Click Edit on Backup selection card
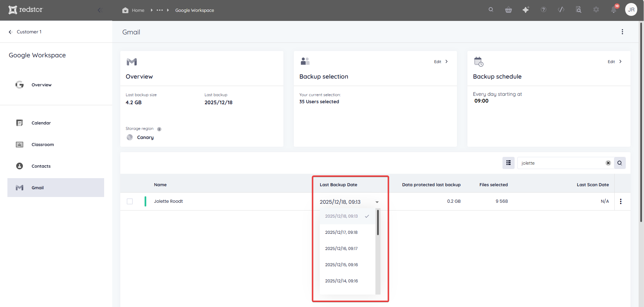644x307 pixels. [437, 62]
